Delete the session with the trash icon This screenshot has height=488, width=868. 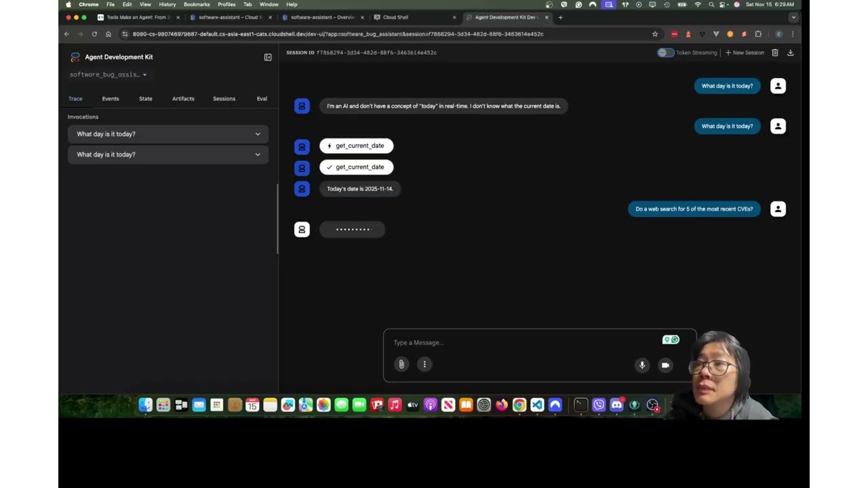[775, 52]
